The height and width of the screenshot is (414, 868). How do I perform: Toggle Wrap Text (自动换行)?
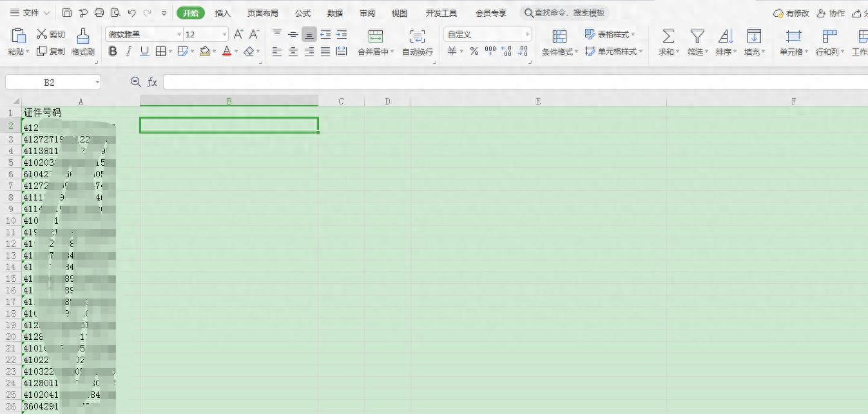(417, 36)
